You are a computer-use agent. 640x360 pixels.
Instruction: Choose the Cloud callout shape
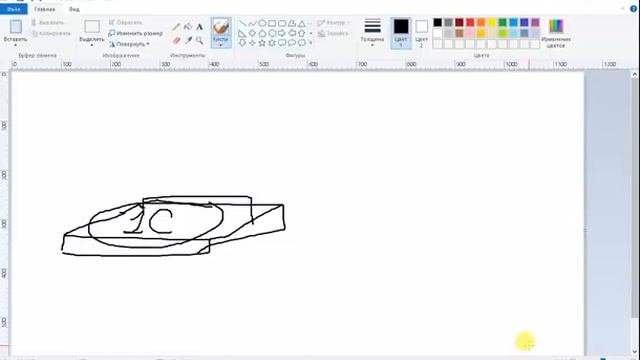coord(301,42)
